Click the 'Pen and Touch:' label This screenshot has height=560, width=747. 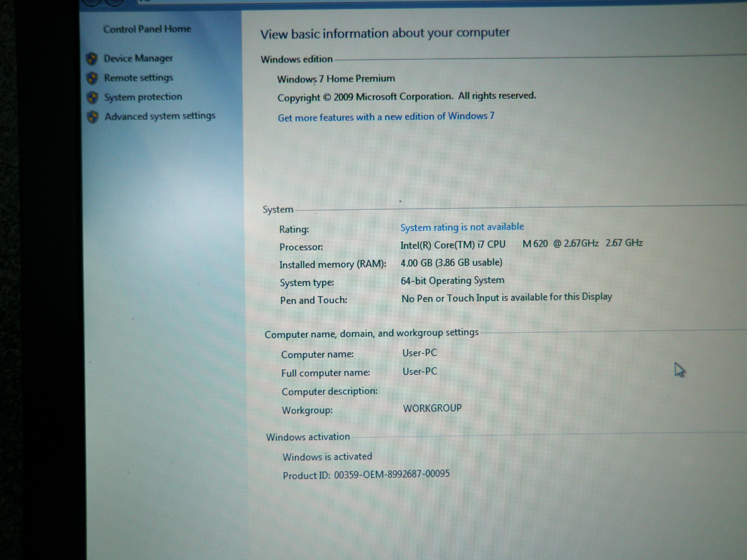coord(314,301)
